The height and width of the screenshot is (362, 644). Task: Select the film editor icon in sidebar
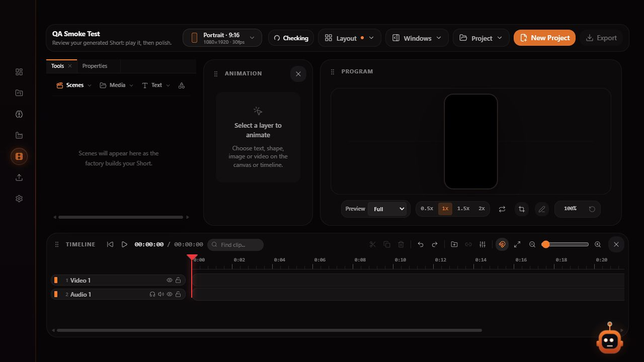(19, 156)
